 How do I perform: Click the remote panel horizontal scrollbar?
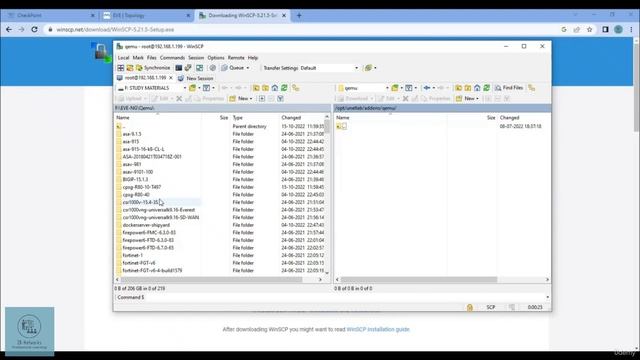(419, 280)
